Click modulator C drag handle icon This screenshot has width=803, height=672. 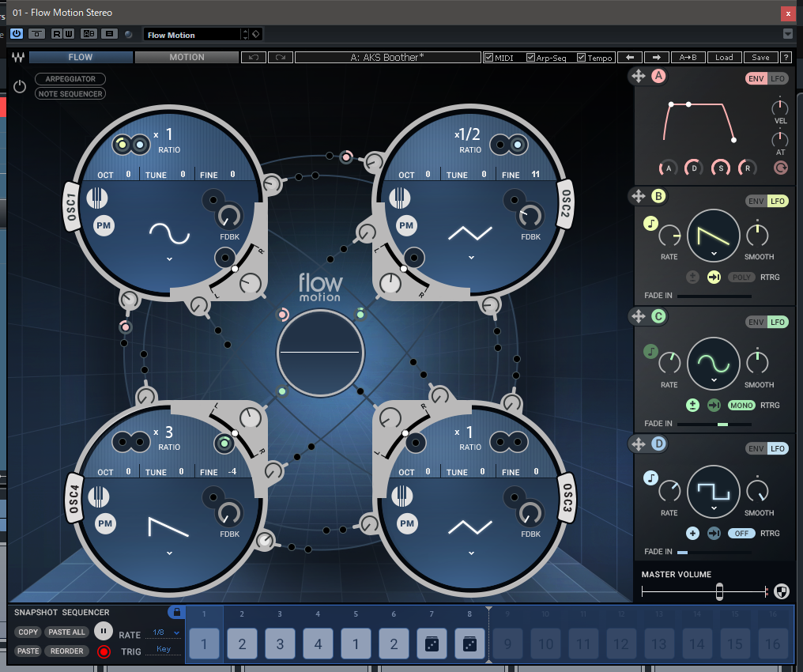point(638,316)
